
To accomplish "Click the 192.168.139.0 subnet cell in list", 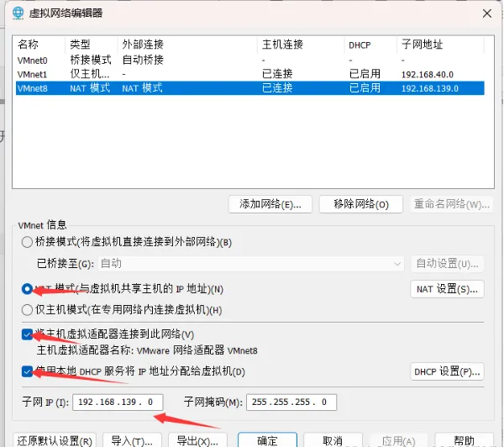I will pyautogui.click(x=430, y=88).
